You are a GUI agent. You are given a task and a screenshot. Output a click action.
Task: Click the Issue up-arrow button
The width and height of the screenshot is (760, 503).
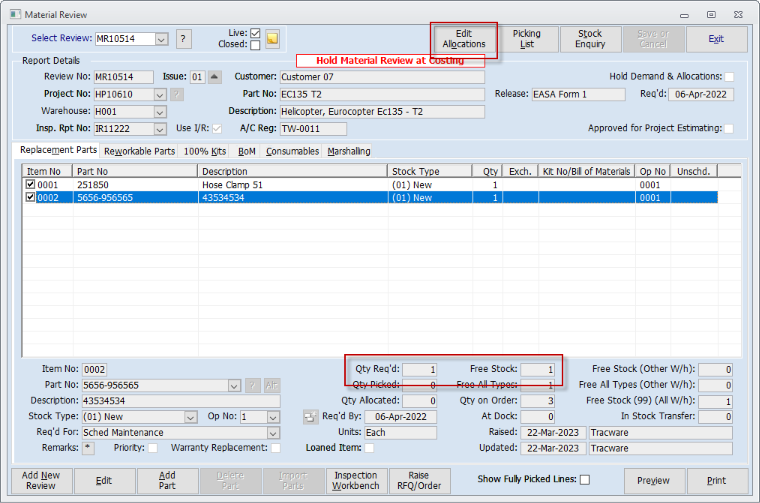[x=214, y=77]
